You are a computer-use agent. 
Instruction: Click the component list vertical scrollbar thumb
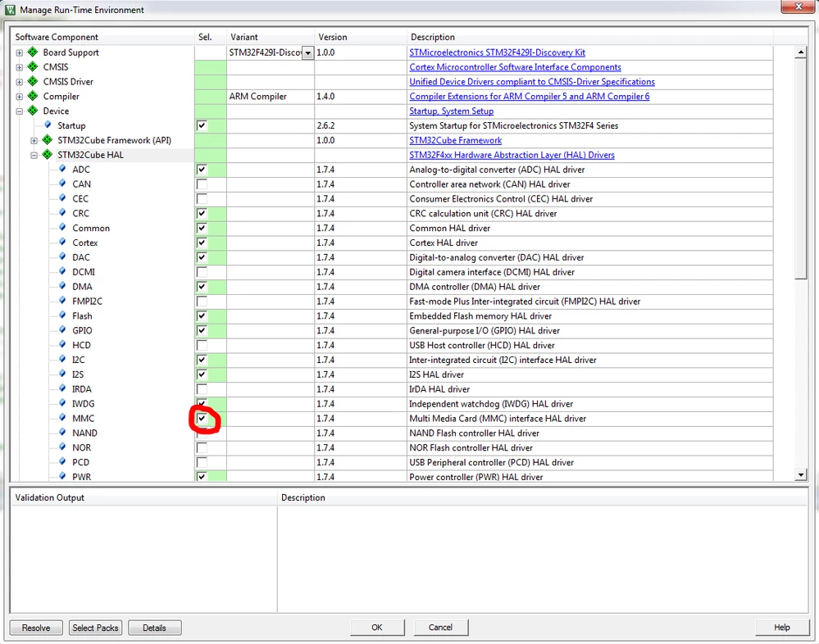pyautogui.click(x=801, y=169)
